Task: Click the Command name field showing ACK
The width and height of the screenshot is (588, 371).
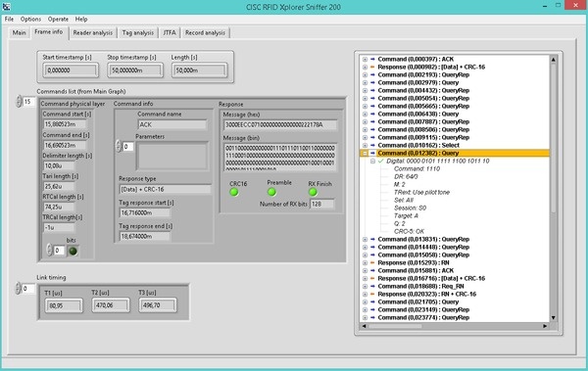Action: point(172,124)
